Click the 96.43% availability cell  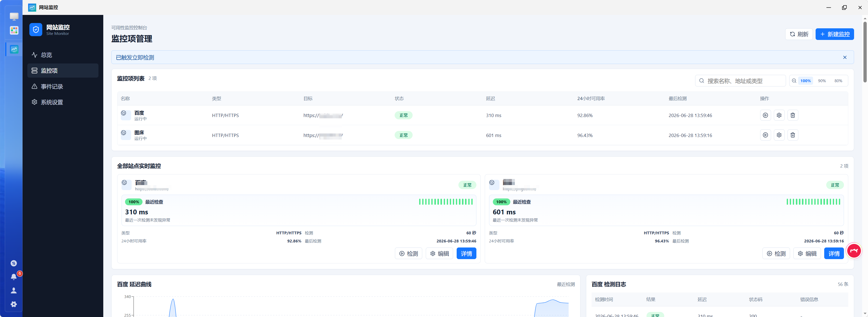(585, 135)
